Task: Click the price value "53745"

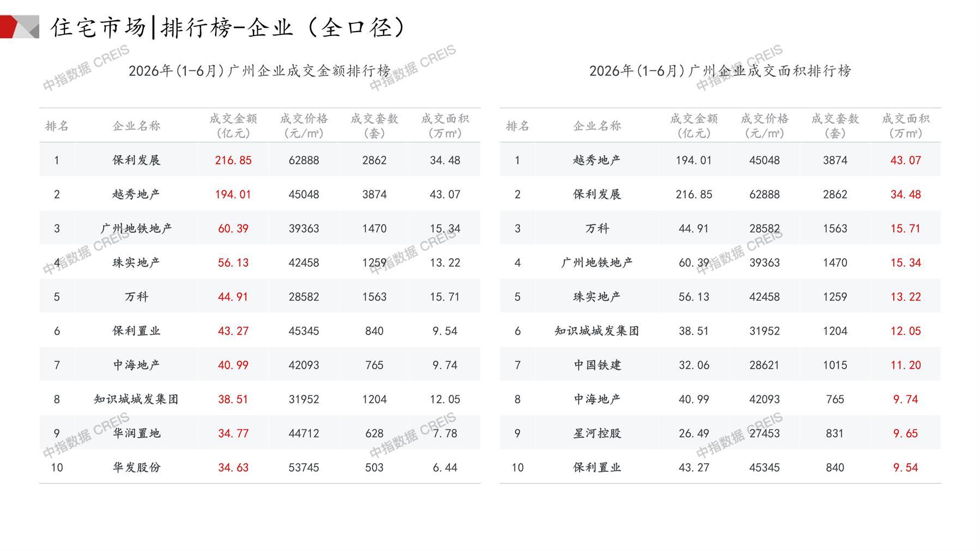Action: click(x=304, y=468)
